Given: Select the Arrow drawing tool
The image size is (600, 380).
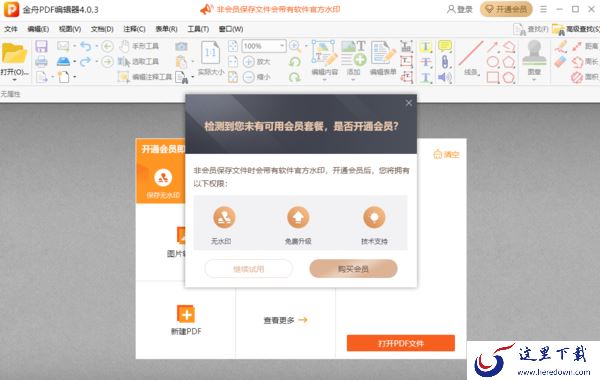Looking at the screenshot, I should [x=492, y=47].
